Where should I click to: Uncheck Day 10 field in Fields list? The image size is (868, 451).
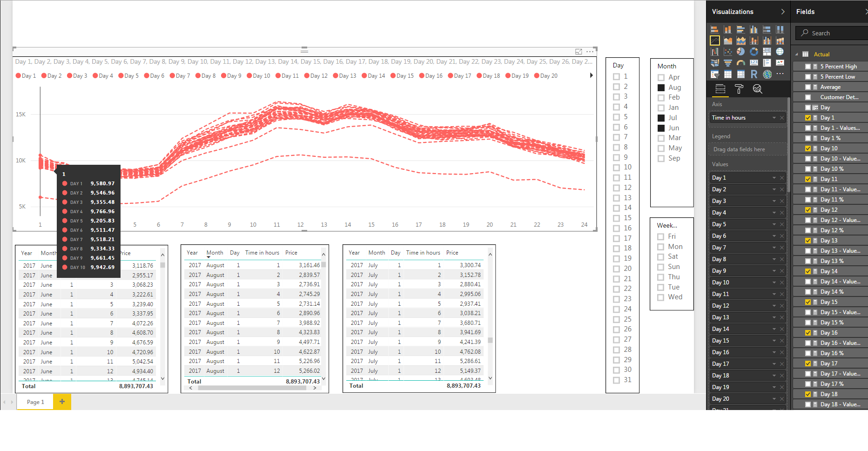click(808, 148)
